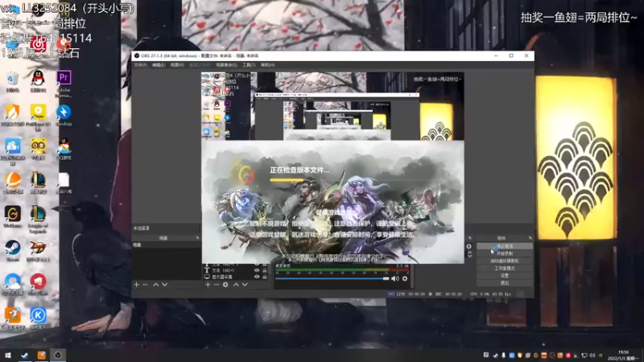Open the PotPlayer desktop icon

[38, 117]
